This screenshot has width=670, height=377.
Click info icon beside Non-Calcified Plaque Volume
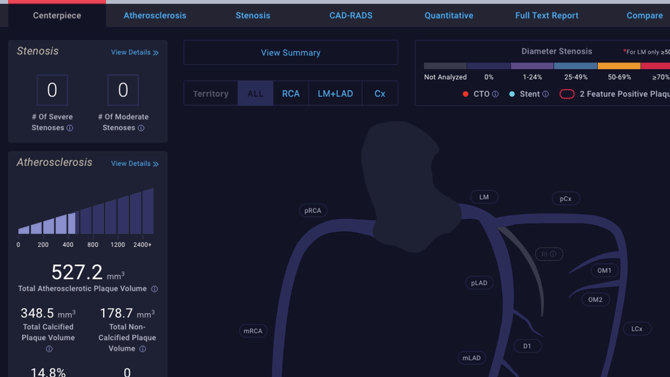coord(143,349)
